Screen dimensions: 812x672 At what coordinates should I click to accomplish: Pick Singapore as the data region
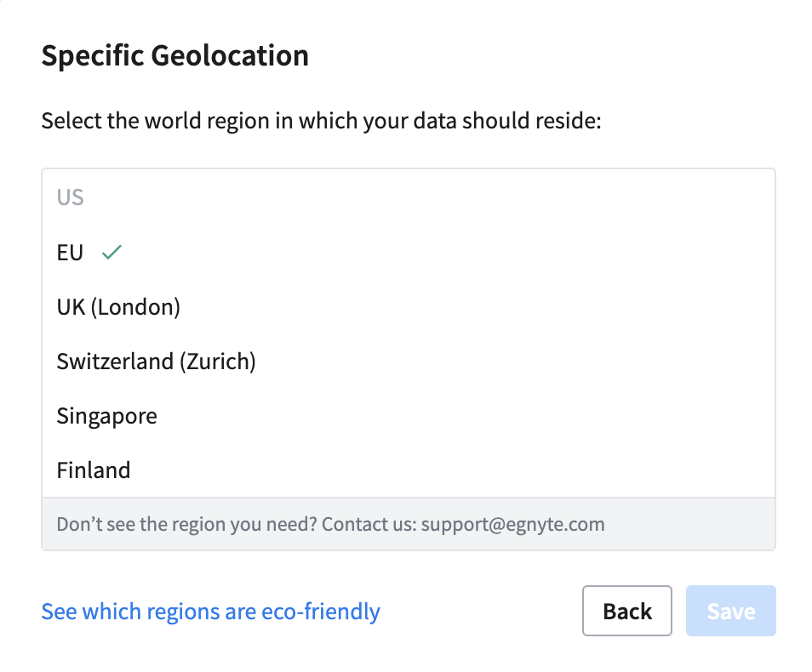pyautogui.click(x=106, y=416)
